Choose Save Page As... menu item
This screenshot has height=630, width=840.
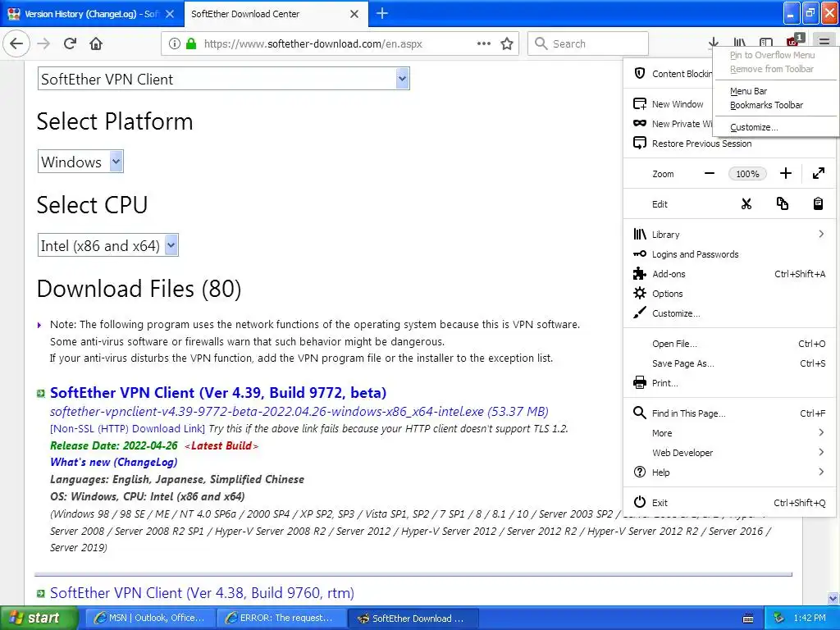click(729, 363)
